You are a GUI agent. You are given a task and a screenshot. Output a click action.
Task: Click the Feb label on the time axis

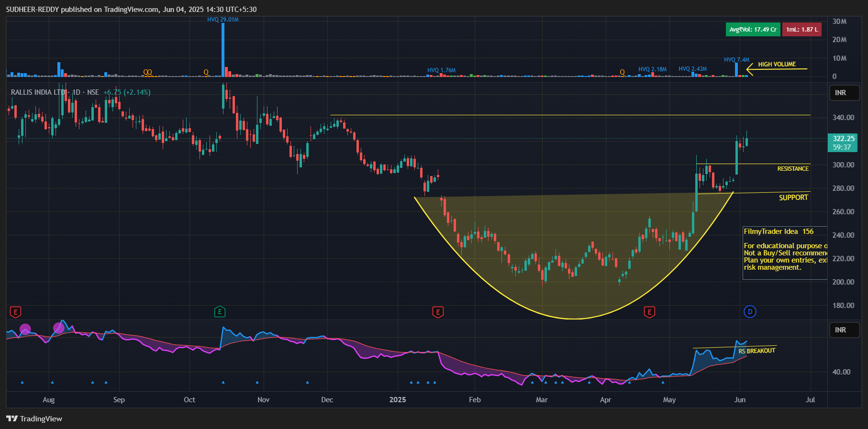pos(475,400)
